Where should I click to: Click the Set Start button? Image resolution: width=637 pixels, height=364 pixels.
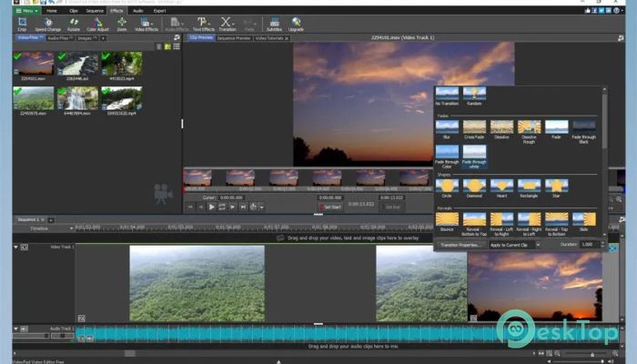click(330, 207)
